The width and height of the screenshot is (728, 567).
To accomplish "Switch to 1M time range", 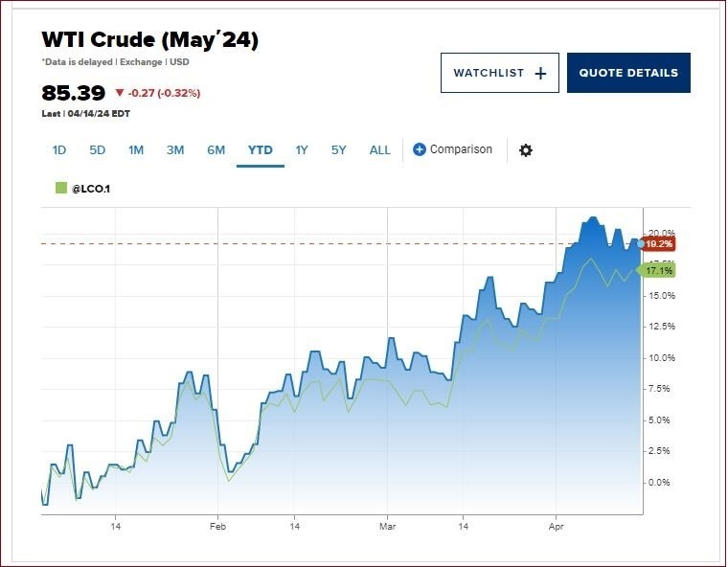I will 136,150.
